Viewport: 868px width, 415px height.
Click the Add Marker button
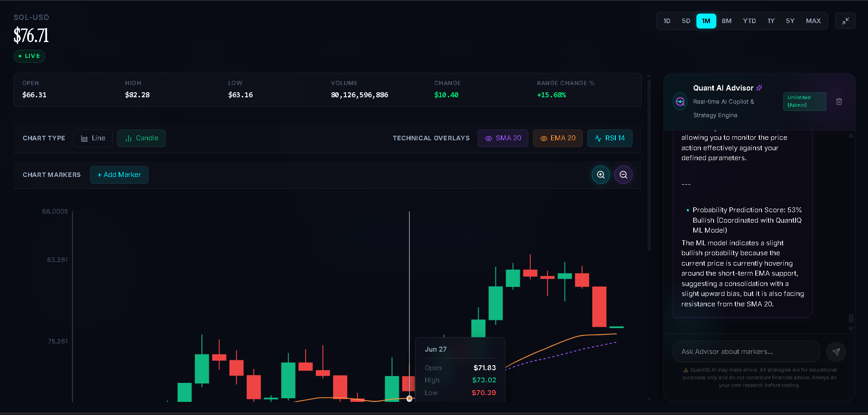point(119,175)
